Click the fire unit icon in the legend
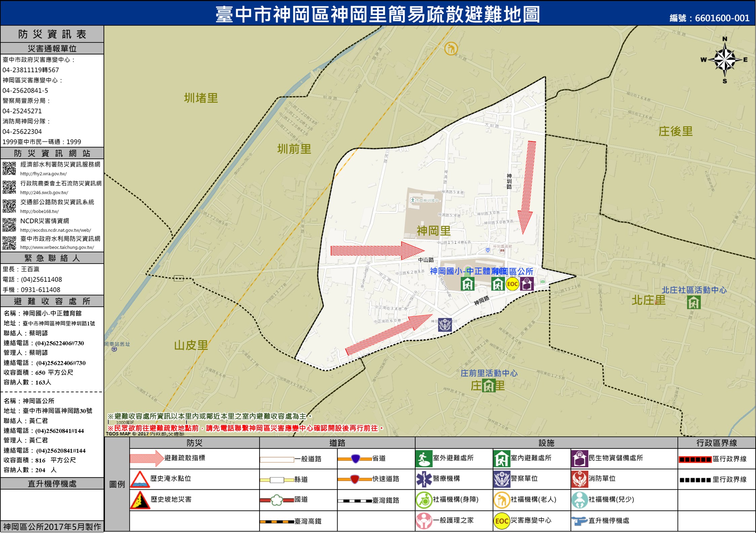 pyautogui.click(x=579, y=479)
